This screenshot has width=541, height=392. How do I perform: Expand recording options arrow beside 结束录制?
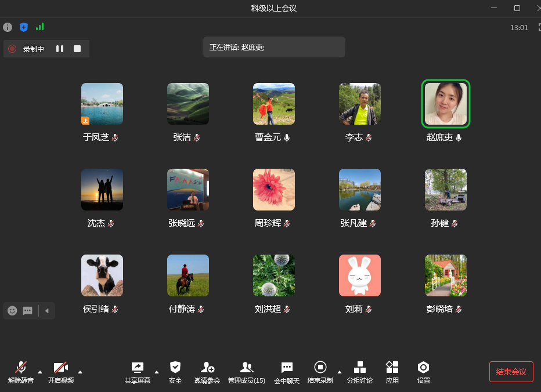340,372
